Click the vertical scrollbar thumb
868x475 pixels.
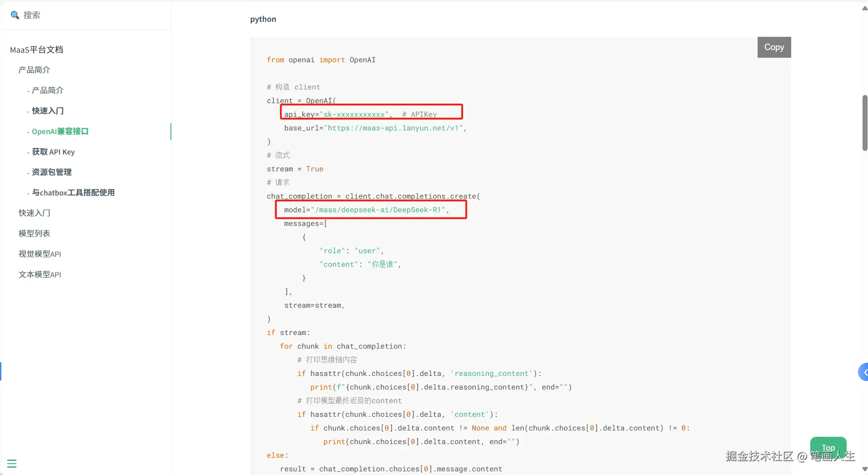(864, 123)
